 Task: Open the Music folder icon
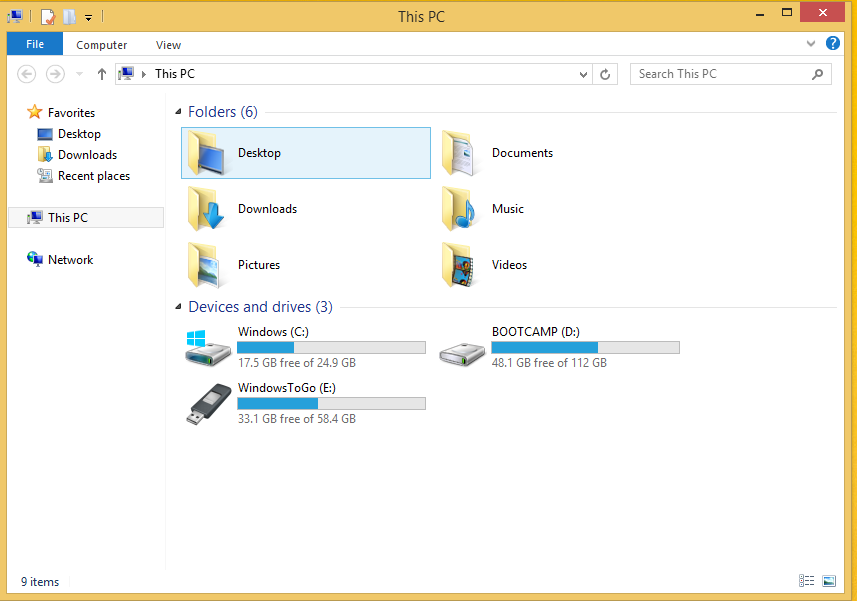point(459,209)
